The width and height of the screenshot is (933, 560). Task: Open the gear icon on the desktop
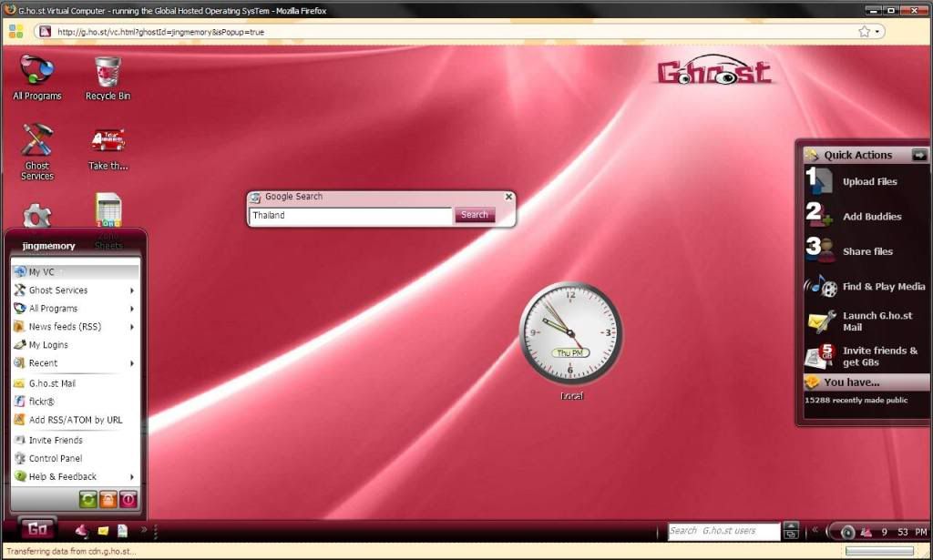pyautogui.click(x=36, y=216)
